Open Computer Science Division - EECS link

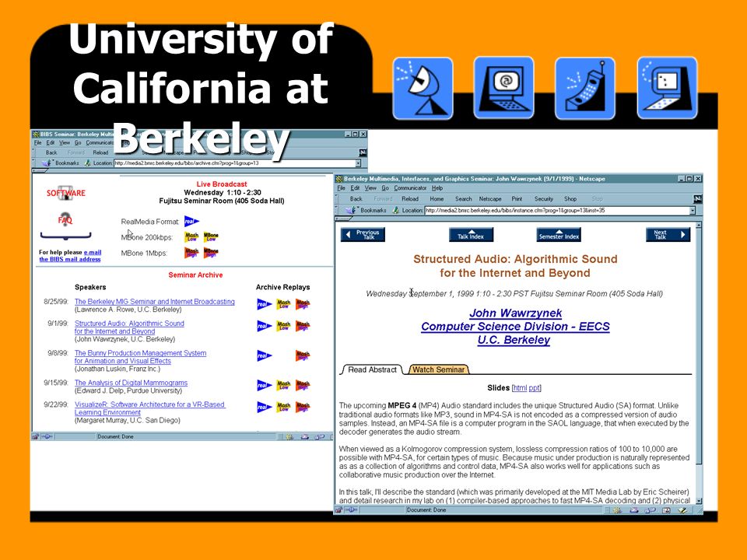(515, 326)
